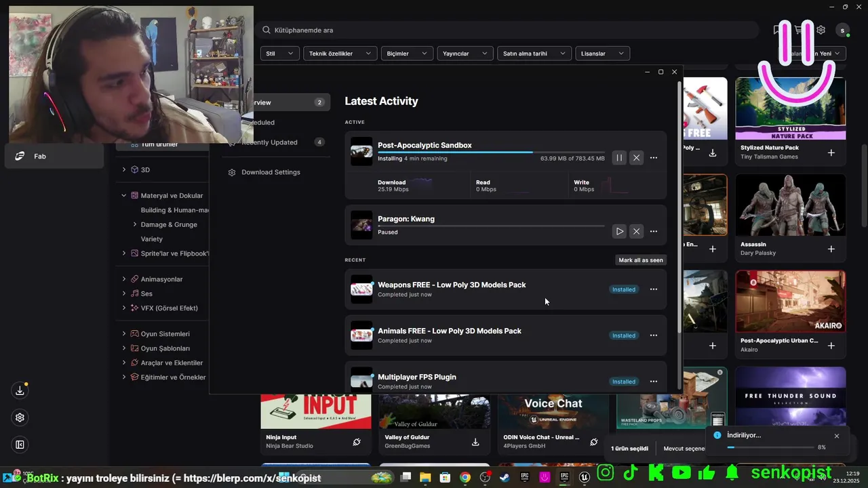Expand the Araçlar ve Eklentiler category
868x488 pixels.
[124, 363]
